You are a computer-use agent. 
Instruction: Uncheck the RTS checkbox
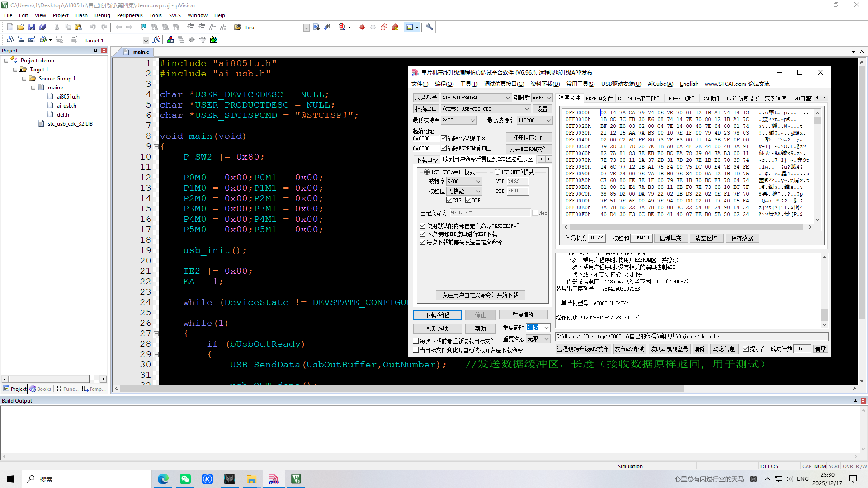point(449,200)
